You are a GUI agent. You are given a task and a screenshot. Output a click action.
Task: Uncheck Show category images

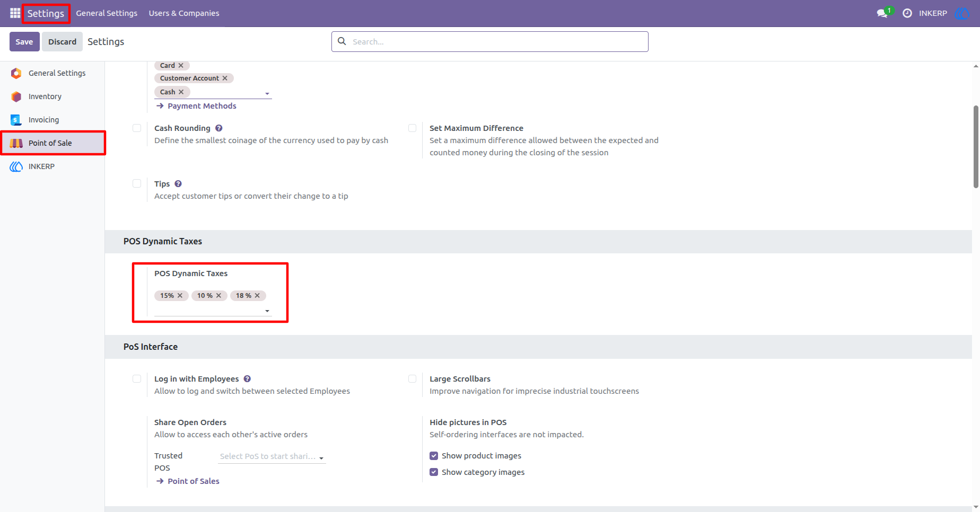[434, 472]
